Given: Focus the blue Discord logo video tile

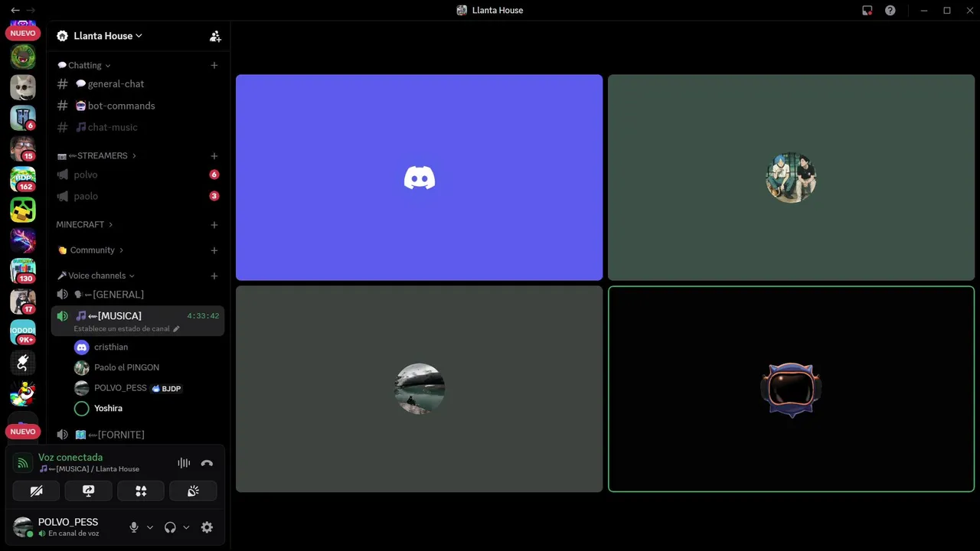Looking at the screenshot, I should [x=419, y=178].
